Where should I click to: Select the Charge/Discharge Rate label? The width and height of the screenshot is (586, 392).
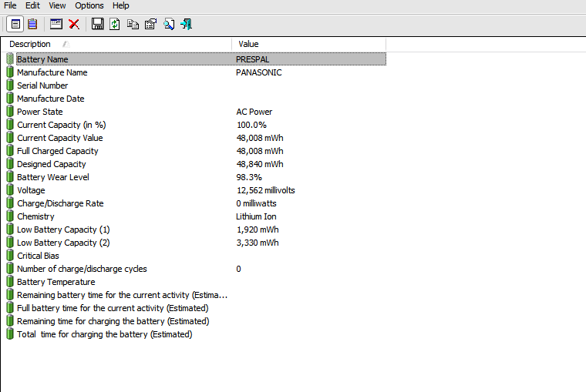click(60, 203)
